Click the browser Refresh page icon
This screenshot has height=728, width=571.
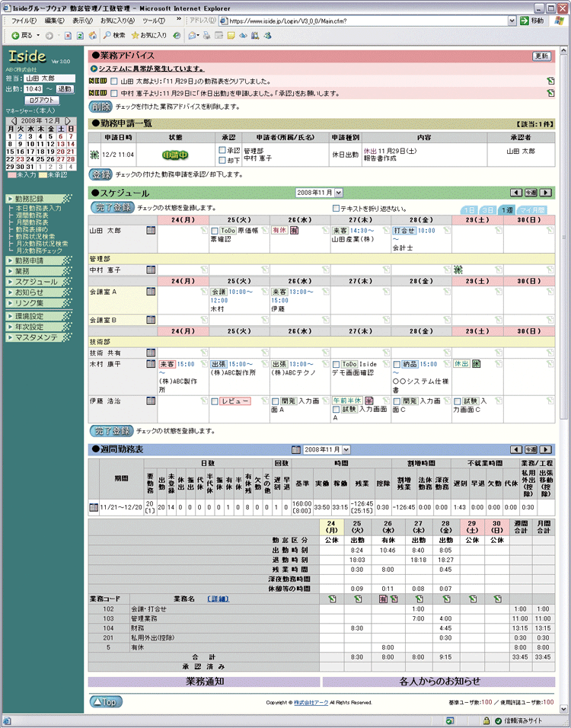coord(80,35)
